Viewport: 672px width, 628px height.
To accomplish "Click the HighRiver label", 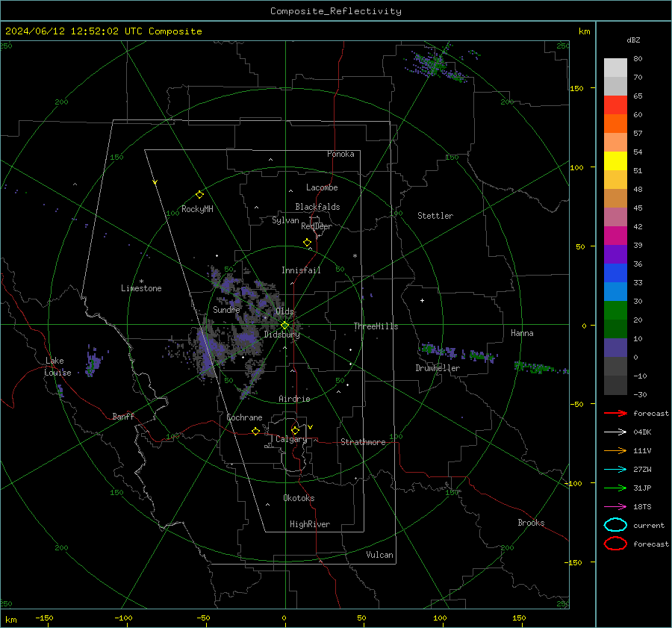I will coord(310,524).
